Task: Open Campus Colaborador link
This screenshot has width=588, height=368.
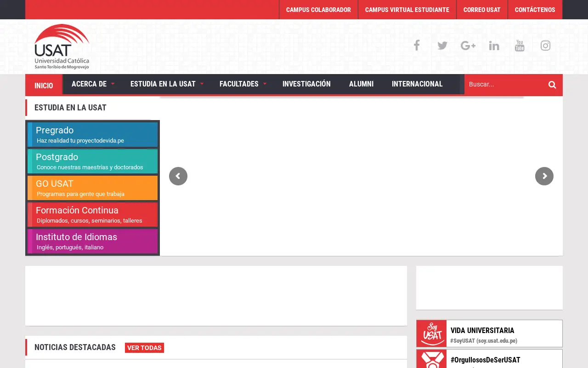Action: pos(318,10)
